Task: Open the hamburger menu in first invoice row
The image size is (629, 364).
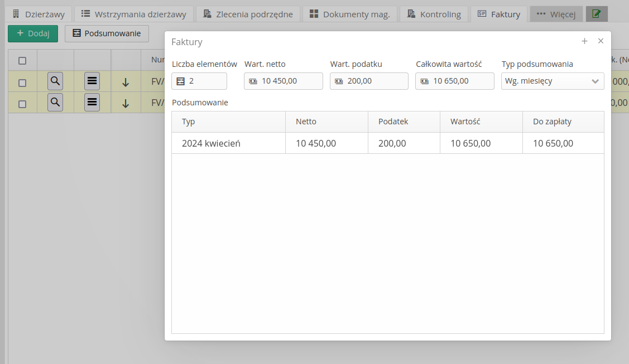Action: pos(92,81)
